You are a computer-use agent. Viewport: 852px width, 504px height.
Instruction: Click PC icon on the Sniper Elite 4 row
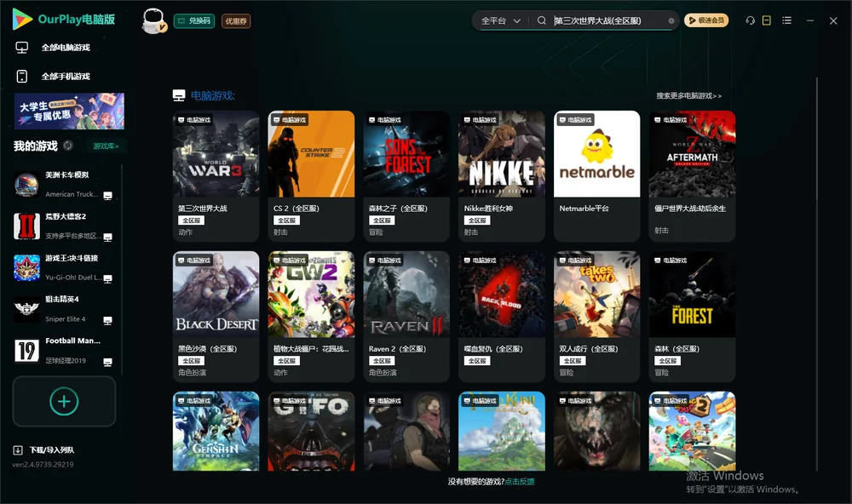click(x=107, y=320)
